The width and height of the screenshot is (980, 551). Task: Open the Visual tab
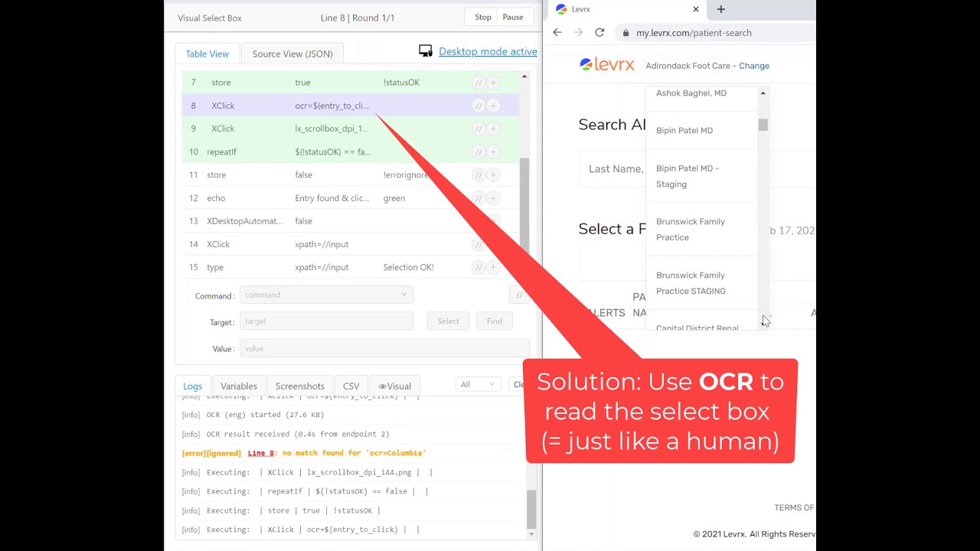(x=395, y=386)
